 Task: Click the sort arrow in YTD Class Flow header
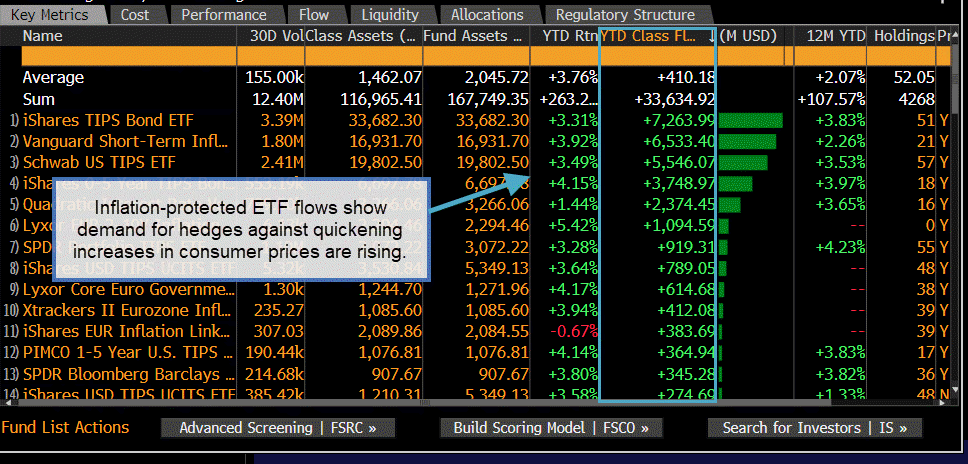712,36
